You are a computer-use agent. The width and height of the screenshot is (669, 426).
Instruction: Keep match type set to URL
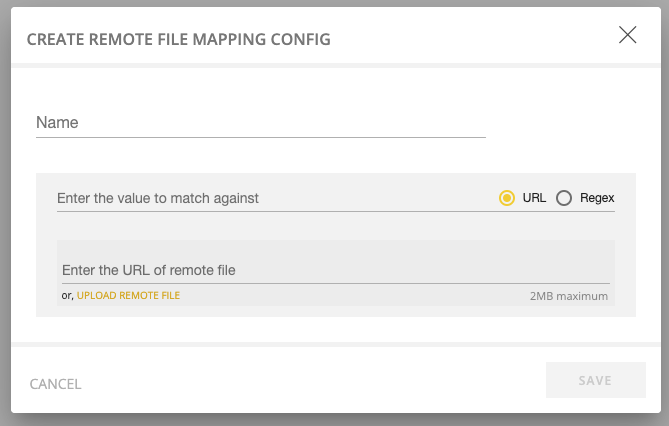pyautogui.click(x=506, y=198)
